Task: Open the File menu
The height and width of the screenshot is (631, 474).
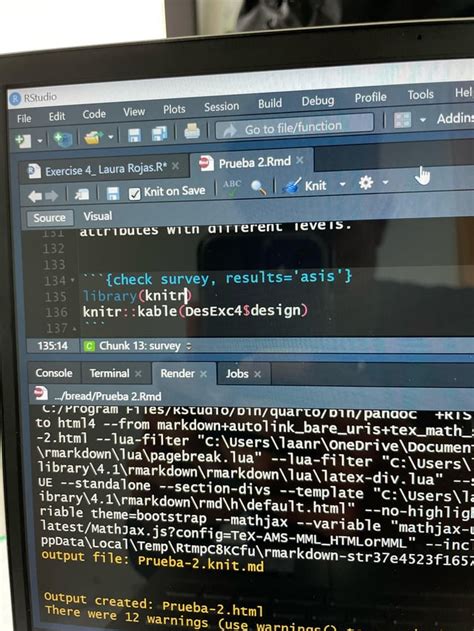Action: [24, 119]
